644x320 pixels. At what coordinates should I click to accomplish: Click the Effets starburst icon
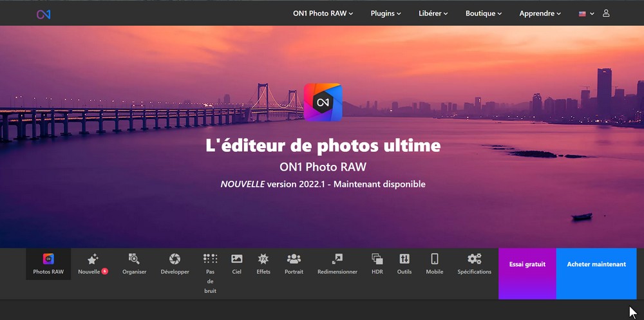tap(263, 259)
